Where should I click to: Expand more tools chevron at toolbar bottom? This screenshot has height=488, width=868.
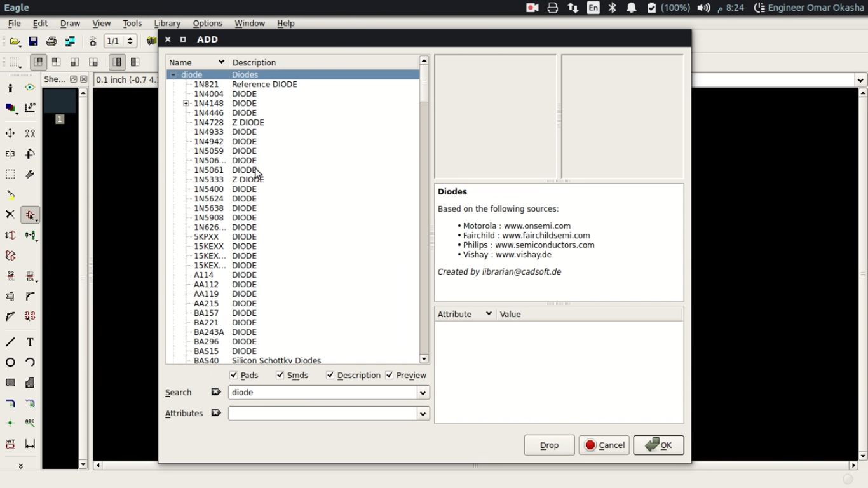[x=20, y=466]
